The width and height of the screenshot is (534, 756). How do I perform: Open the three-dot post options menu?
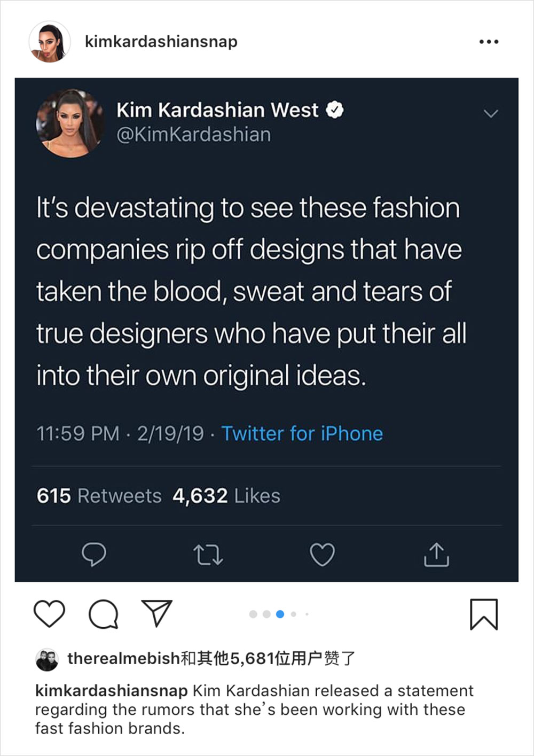point(489,42)
